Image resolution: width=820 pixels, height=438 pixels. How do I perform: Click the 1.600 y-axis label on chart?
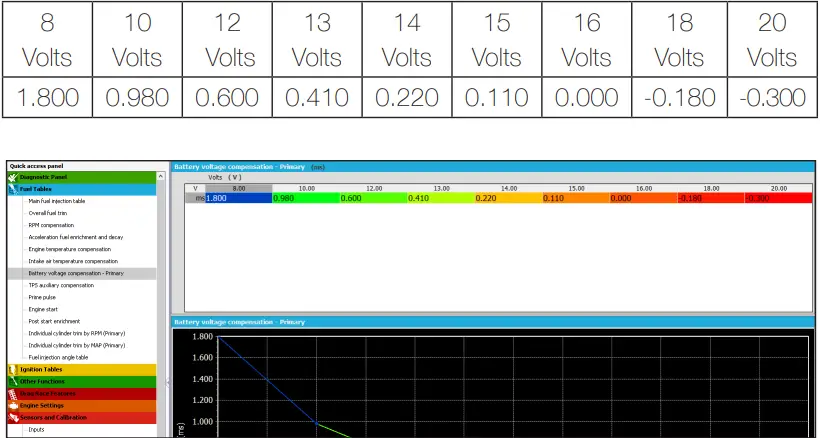202,358
